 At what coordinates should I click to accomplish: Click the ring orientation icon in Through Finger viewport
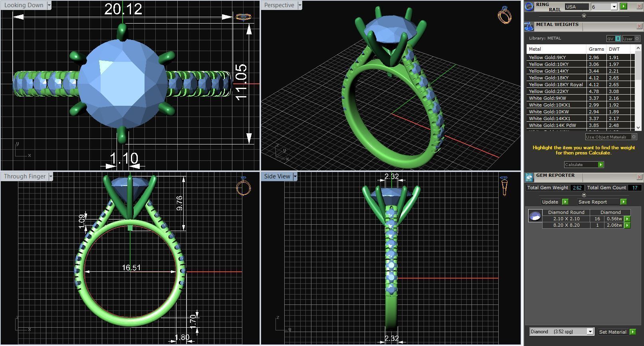click(x=243, y=186)
